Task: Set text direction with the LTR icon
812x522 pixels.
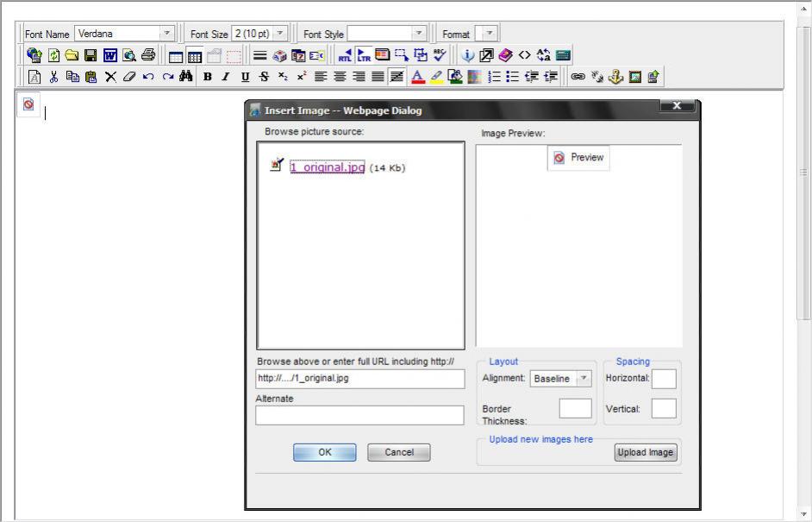Action: coord(364,55)
